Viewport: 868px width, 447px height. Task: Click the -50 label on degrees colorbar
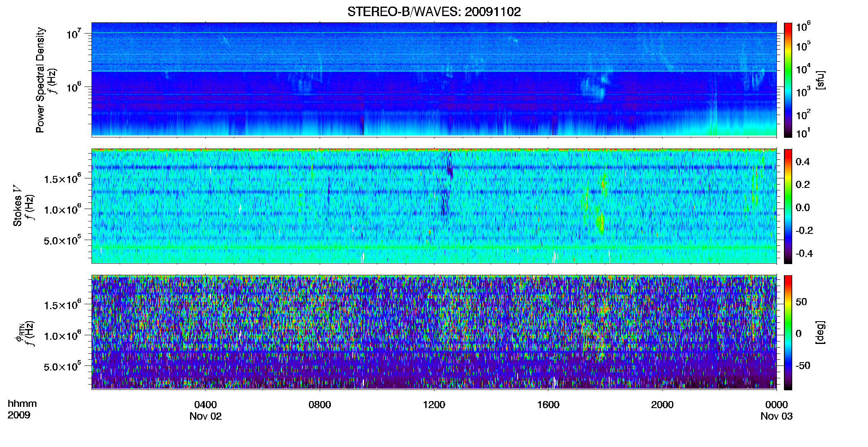(803, 365)
